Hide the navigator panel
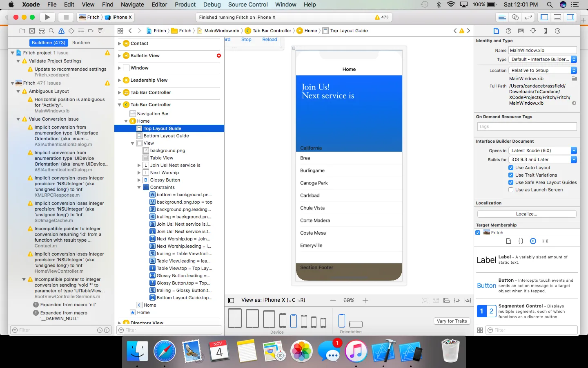588x368 pixels. [x=544, y=17]
